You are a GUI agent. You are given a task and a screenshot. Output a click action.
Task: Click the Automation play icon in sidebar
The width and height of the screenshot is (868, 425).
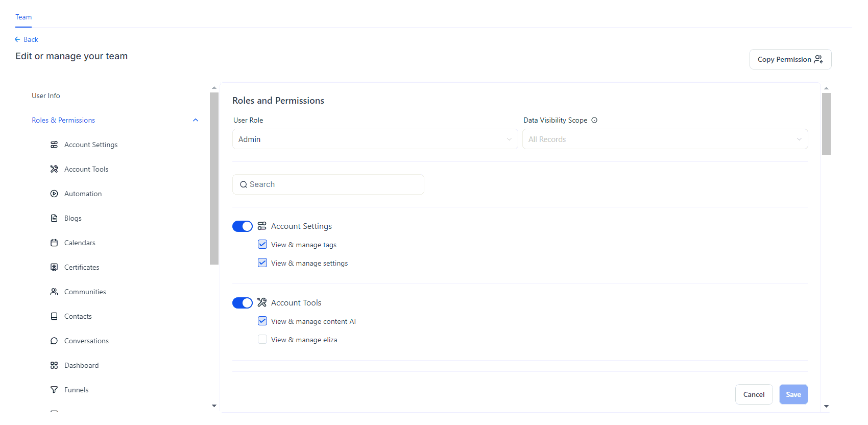[x=54, y=194]
